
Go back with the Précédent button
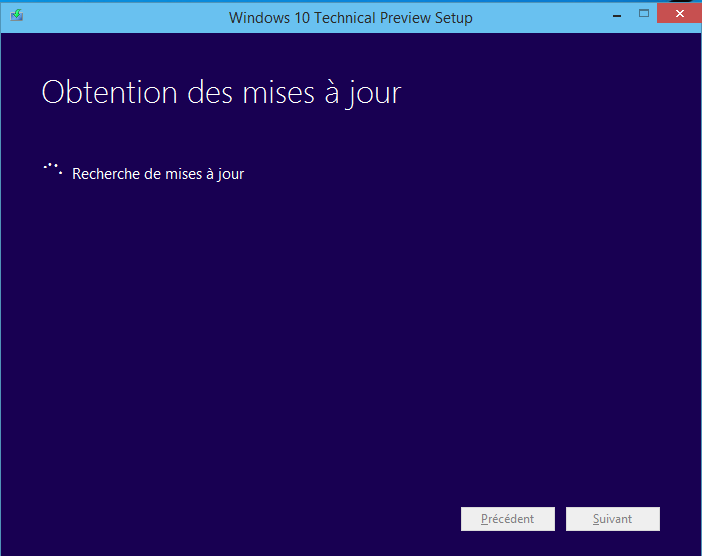508,519
